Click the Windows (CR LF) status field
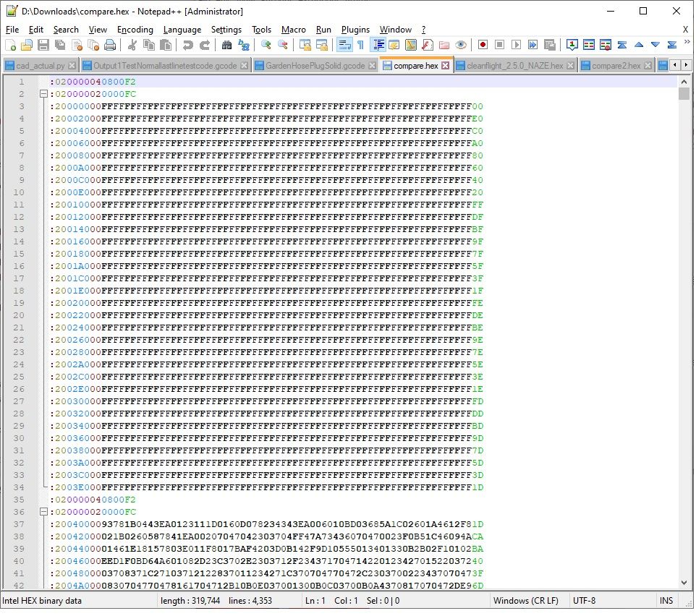Screen dimensions: 696x616 [x=525, y=601]
